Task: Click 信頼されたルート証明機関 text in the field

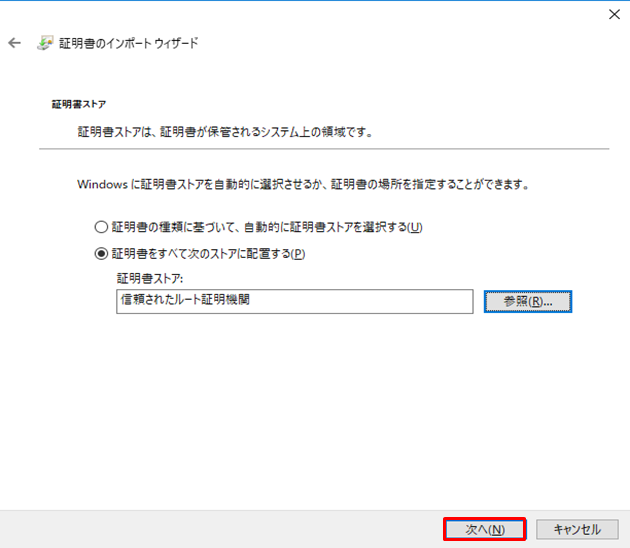Action: point(185,301)
